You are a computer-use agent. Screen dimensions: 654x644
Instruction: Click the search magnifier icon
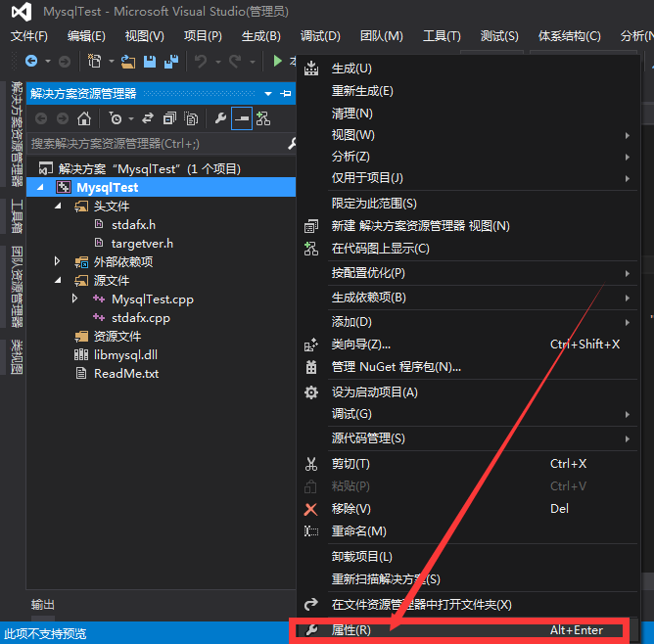(292, 144)
